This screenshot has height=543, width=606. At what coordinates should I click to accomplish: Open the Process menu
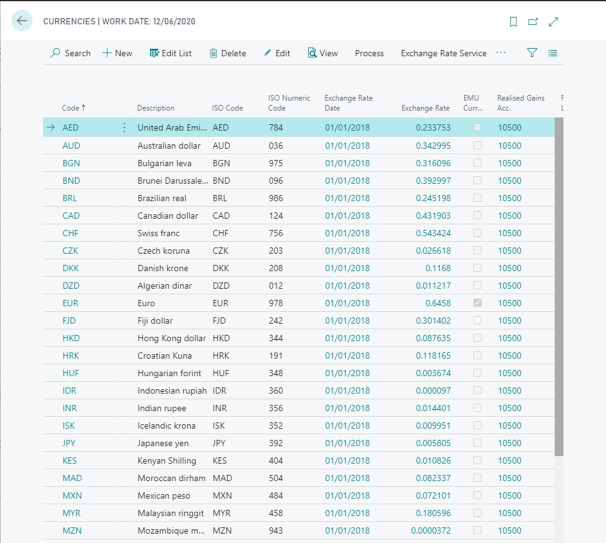coord(369,53)
